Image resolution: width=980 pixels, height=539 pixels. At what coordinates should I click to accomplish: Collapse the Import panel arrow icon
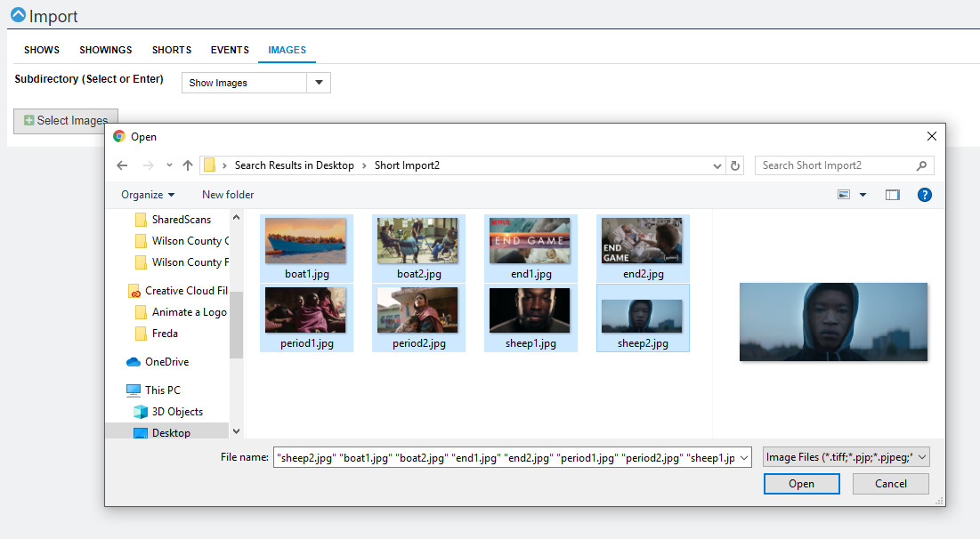(18, 15)
